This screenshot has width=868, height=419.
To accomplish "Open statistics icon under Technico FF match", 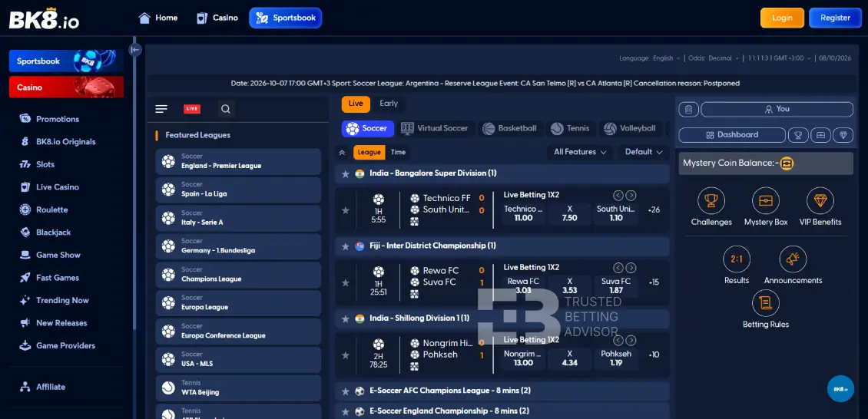I will pos(415,222).
